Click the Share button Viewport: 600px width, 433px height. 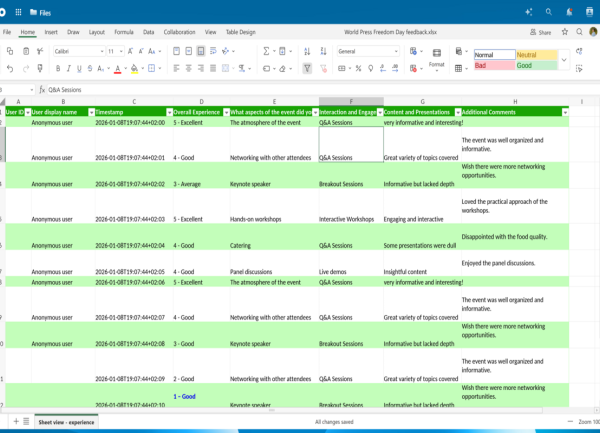click(540, 32)
